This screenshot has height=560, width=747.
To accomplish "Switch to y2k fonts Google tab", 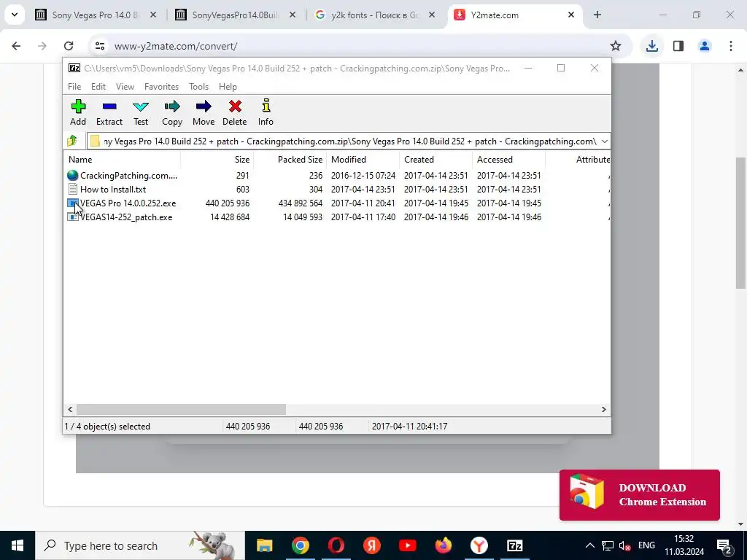I will [375, 15].
